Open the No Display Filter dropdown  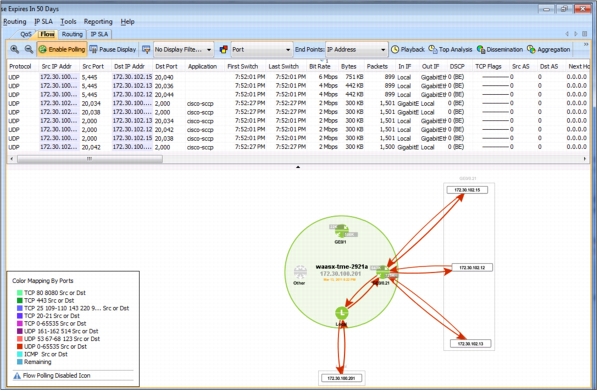(x=183, y=50)
